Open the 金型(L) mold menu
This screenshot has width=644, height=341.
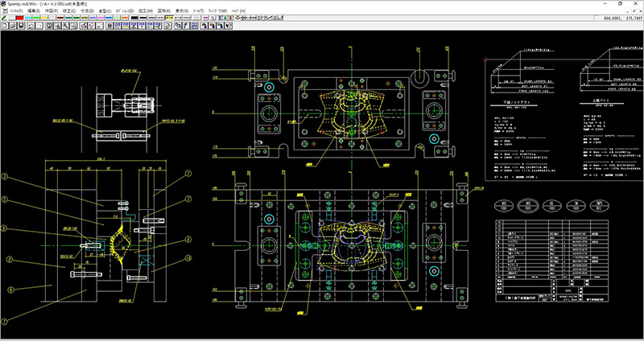105,10
